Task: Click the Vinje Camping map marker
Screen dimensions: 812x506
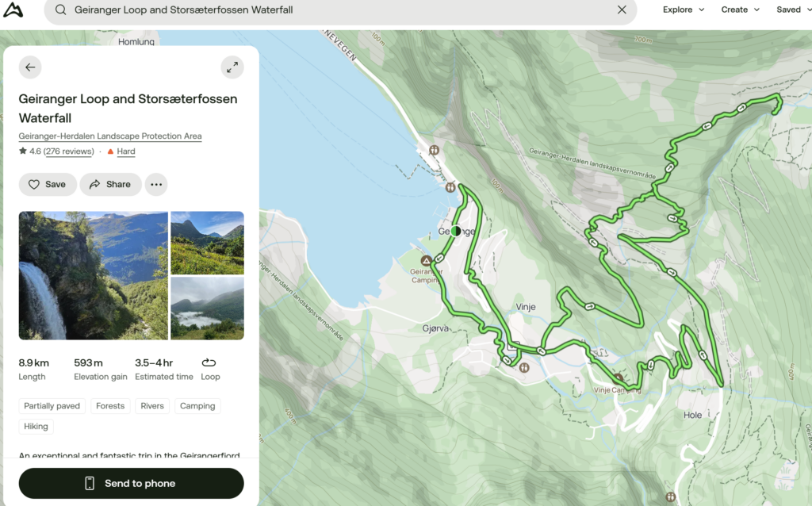Action: [x=618, y=378]
